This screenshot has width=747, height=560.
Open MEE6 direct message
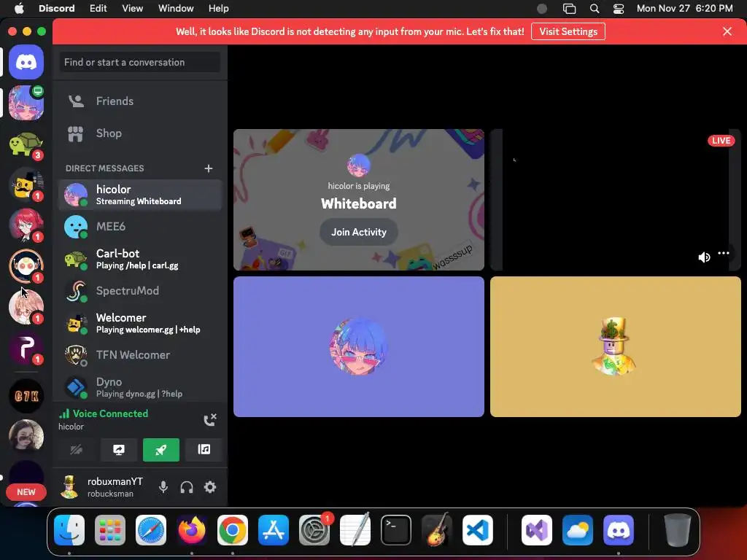coord(140,227)
